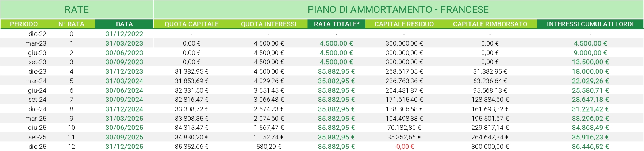Select the date cell 31/12/2022
The image size is (644, 151).
pos(124,34)
